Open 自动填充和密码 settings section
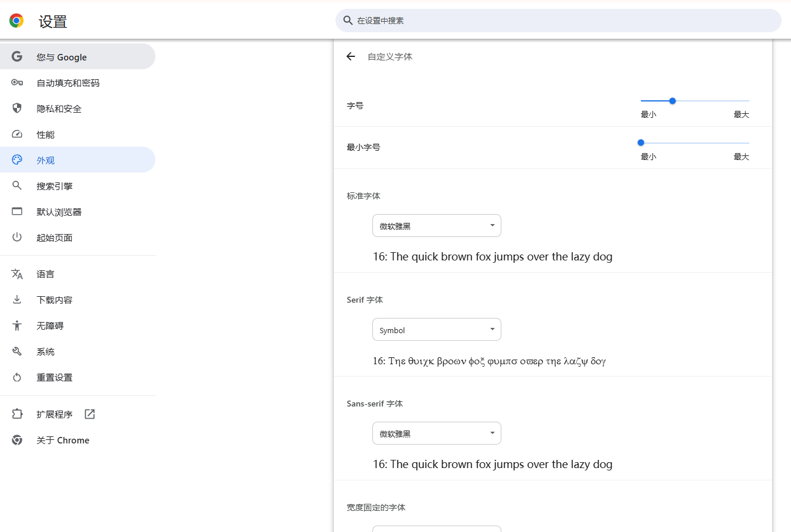This screenshot has width=791, height=532. tap(77, 82)
